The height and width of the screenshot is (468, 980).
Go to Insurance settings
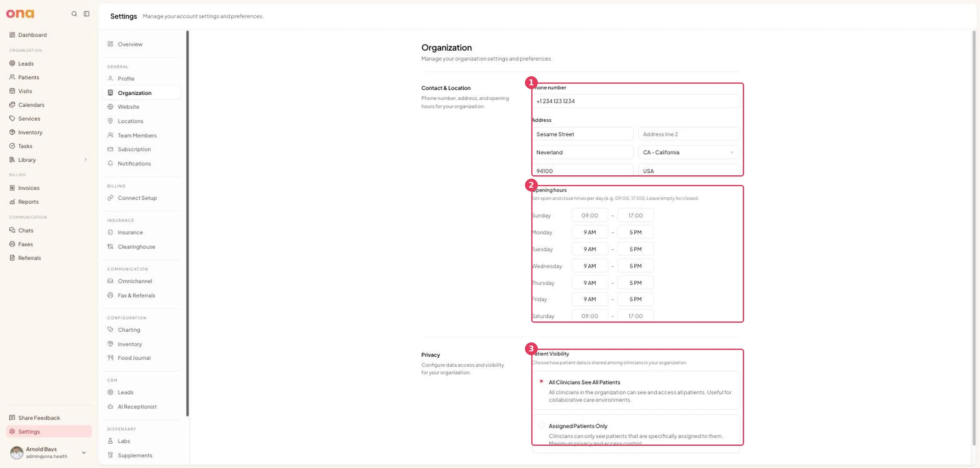tap(142, 232)
